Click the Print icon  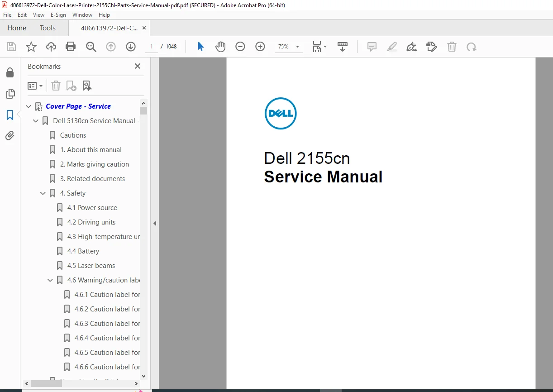pyautogui.click(x=71, y=47)
